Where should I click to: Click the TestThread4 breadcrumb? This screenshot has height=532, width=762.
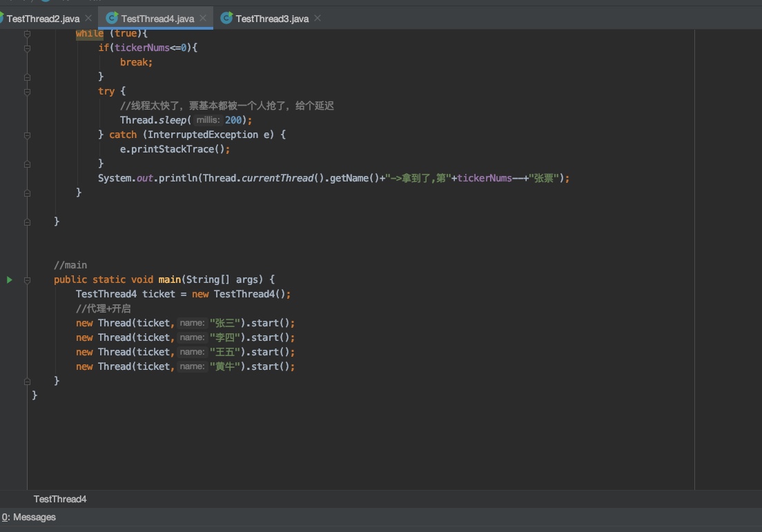(60, 499)
